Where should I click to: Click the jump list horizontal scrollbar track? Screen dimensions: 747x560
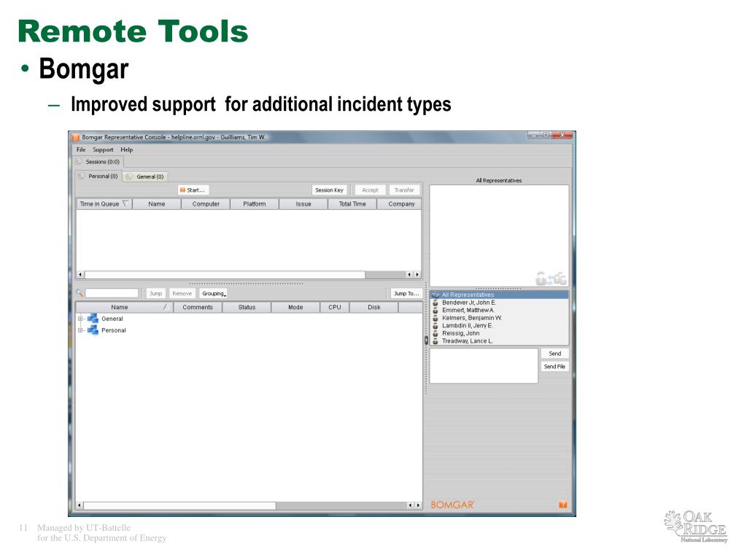click(x=341, y=505)
